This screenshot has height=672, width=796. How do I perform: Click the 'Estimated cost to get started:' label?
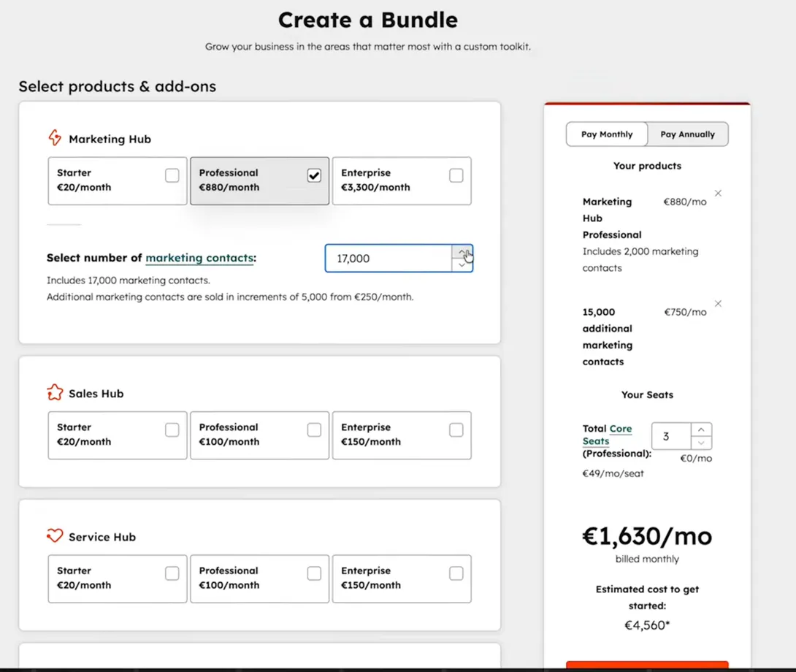click(647, 597)
